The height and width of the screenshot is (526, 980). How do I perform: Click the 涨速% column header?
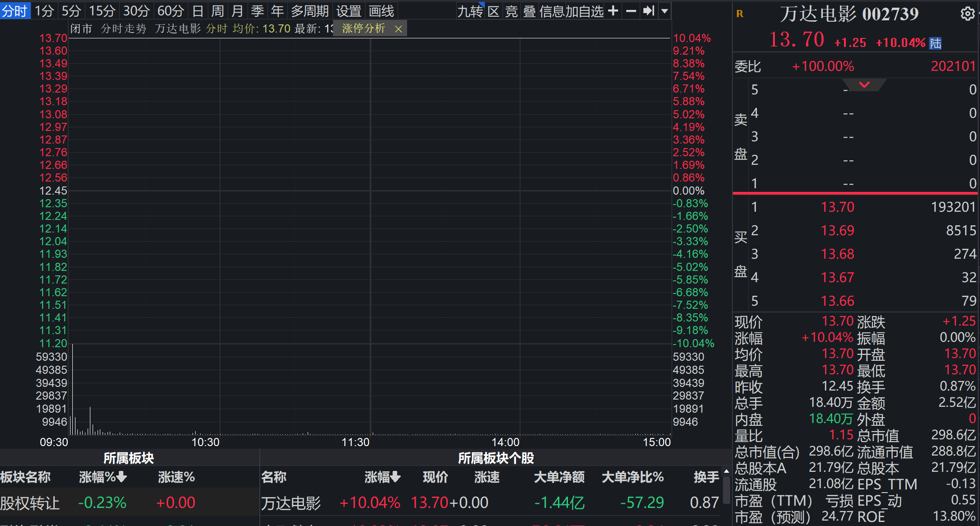[x=176, y=477]
